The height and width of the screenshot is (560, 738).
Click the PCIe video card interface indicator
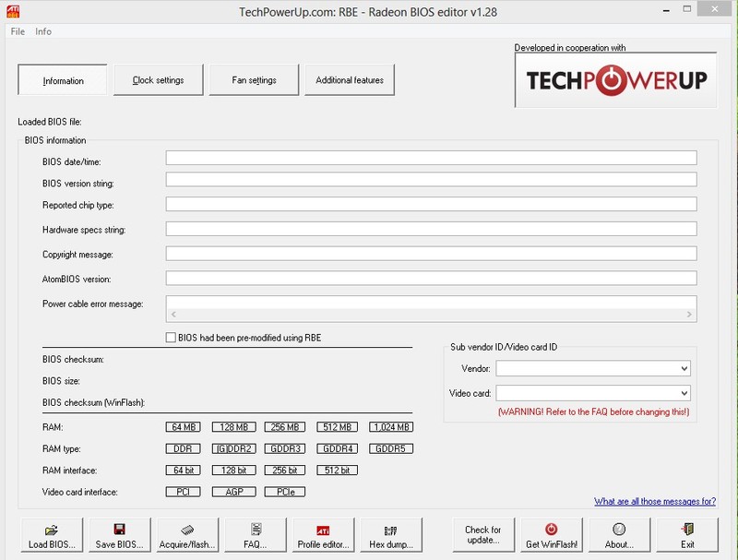point(285,492)
